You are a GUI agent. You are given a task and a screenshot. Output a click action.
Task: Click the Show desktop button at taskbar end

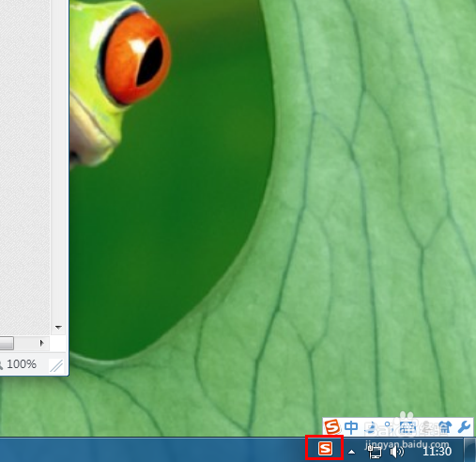coord(469,450)
